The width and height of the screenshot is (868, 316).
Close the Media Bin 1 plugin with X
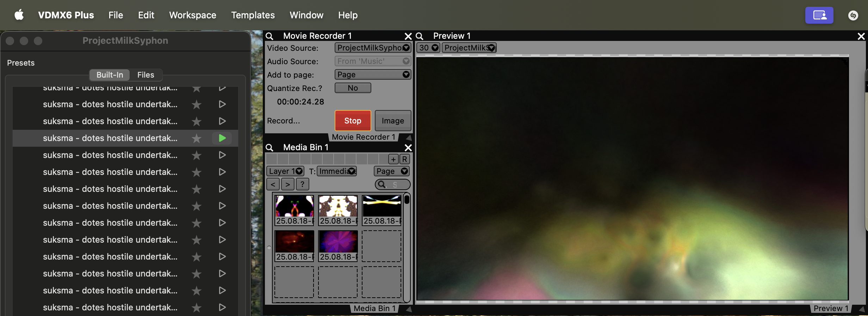(408, 147)
